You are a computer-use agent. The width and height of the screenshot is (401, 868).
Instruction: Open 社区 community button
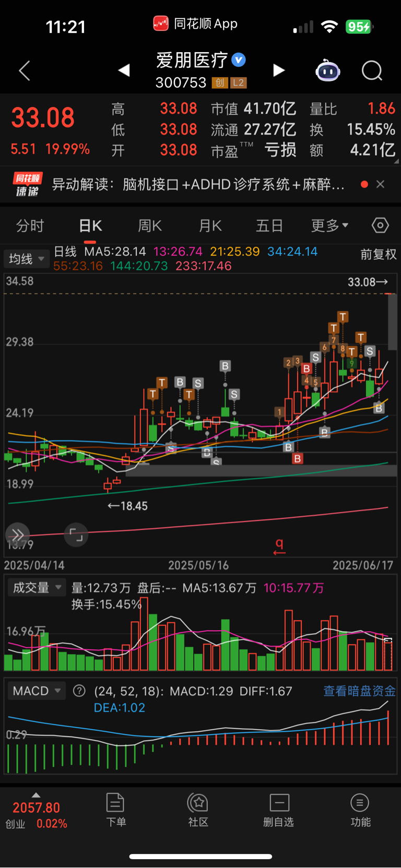click(198, 810)
